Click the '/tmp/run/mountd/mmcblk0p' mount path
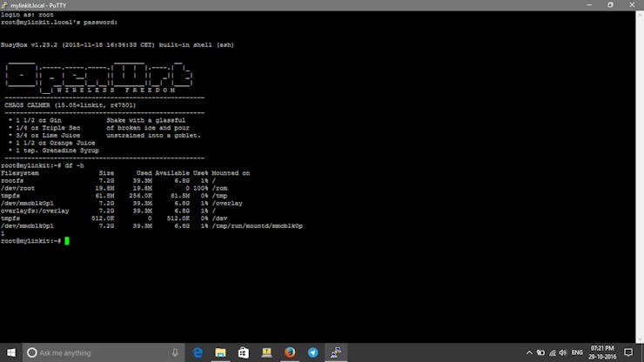The height and width of the screenshot is (362, 644). tap(257, 226)
